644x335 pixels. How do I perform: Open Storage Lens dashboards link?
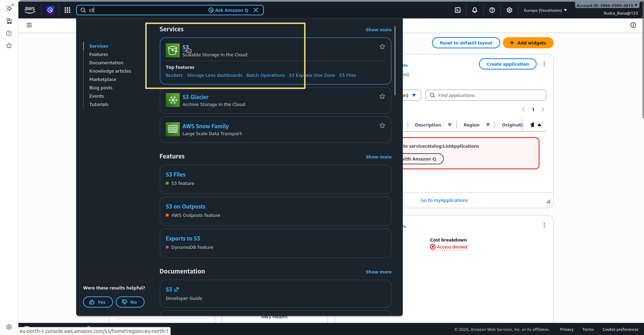214,75
